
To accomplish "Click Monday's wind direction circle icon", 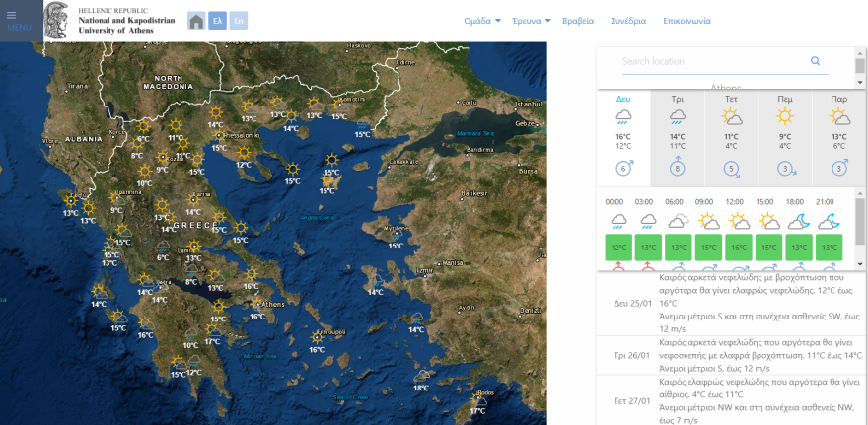I will pyautogui.click(x=623, y=168).
